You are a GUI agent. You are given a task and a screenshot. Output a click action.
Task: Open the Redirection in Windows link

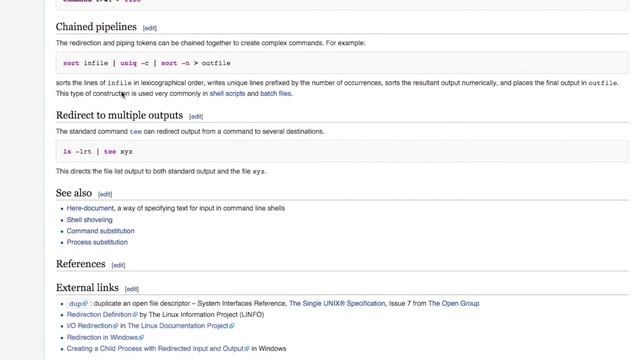point(102,337)
